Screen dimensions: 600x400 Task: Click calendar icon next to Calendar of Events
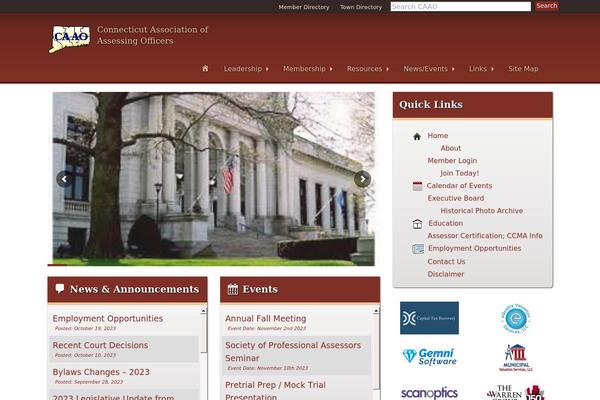coord(417,186)
